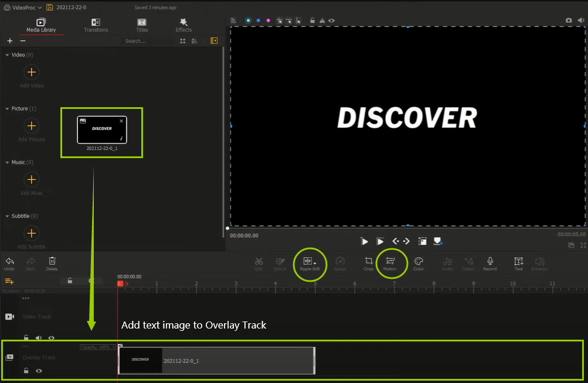Click the red timeline playhead marker
Viewport: 588px width, 383px height.
coord(120,283)
